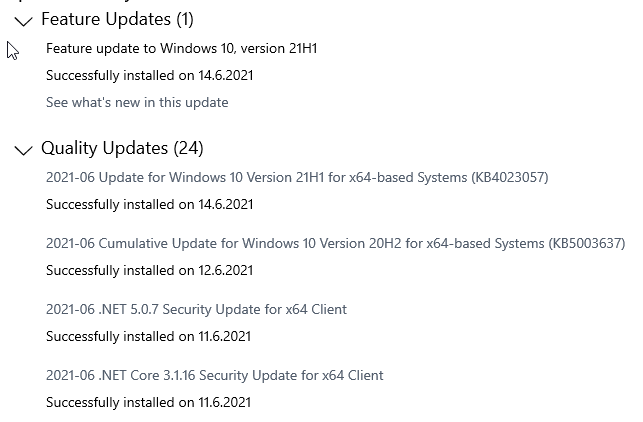Click install status below the KB4023057 update

tap(149, 204)
